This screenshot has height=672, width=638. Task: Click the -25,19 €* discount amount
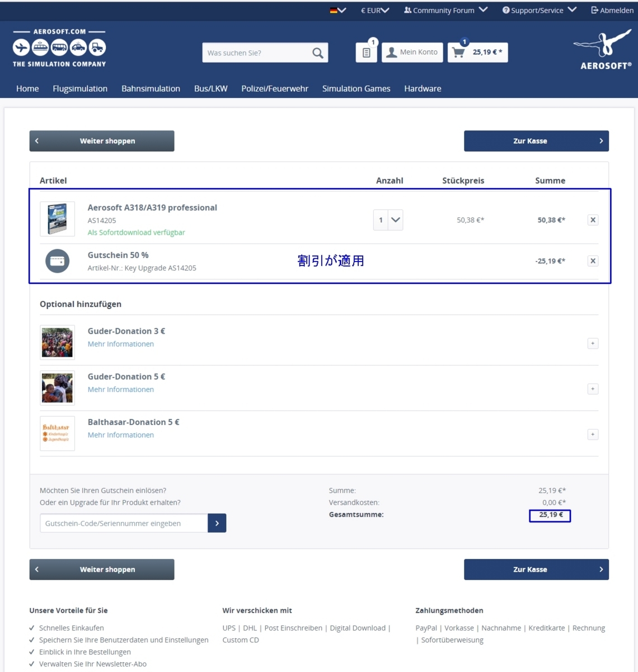550,261
